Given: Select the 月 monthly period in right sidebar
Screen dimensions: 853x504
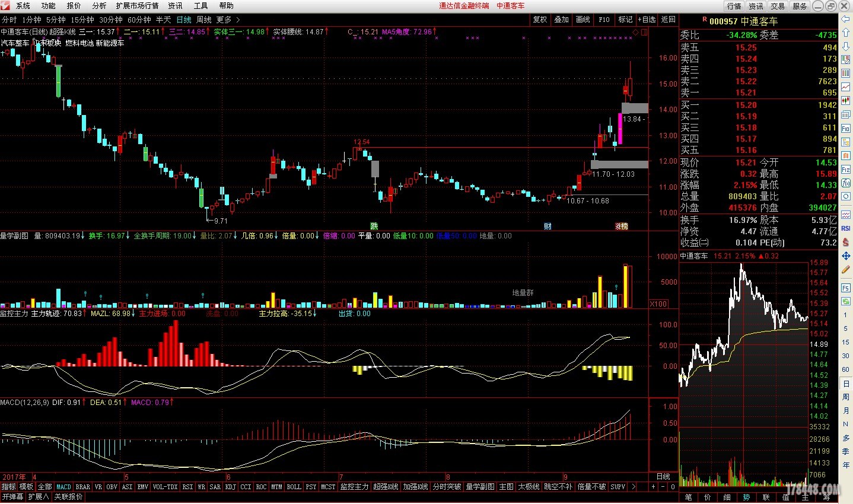Looking at the screenshot, I should (x=846, y=410).
